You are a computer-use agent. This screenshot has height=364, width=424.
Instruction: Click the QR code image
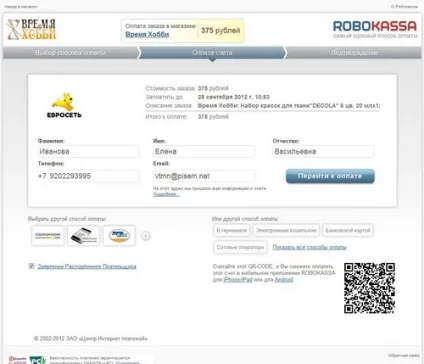[x=369, y=288]
